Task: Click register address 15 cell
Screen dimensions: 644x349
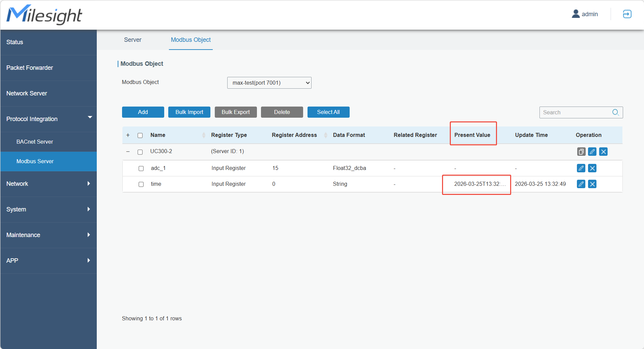Action: pyautogui.click(x=275, y=168)
